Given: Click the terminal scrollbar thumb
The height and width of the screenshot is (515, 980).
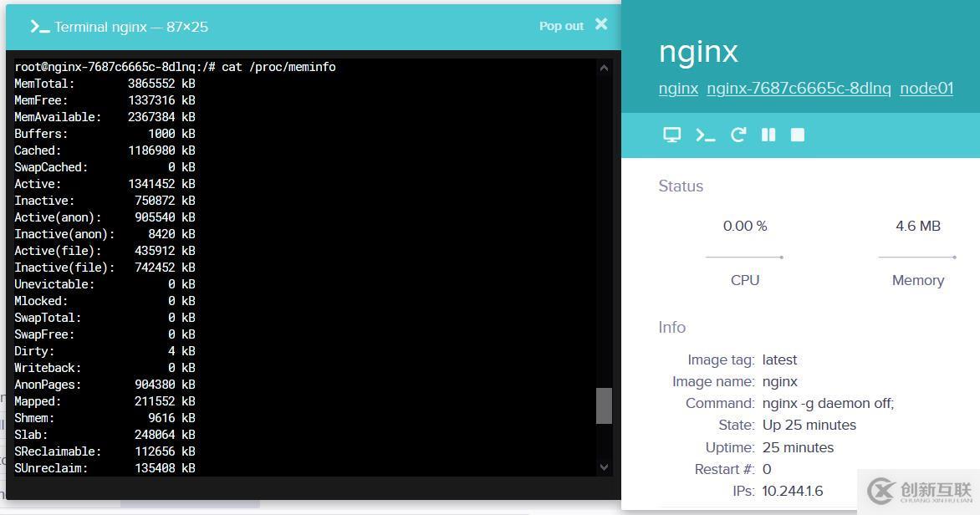Looking at the screenshot, I should (x=604, y=405).
